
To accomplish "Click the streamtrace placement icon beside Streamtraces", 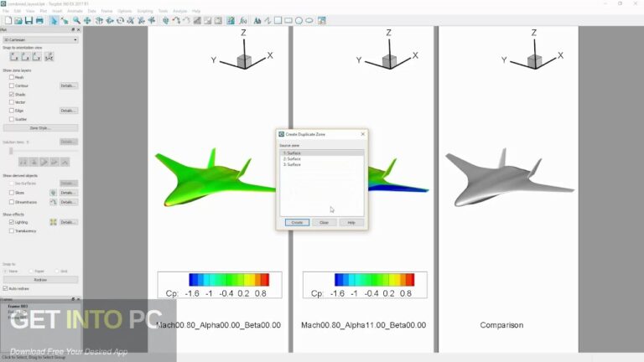I will click(53, 202).
